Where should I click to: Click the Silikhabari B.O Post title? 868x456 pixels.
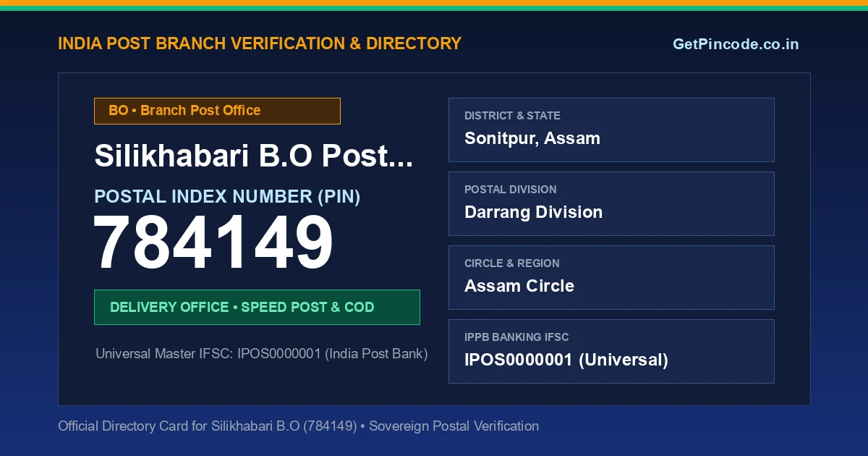tap(254, 156)
